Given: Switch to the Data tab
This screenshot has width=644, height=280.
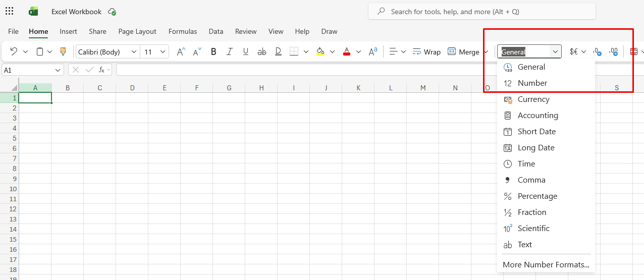Looking at the screenshot, I should tap(216, 31).
